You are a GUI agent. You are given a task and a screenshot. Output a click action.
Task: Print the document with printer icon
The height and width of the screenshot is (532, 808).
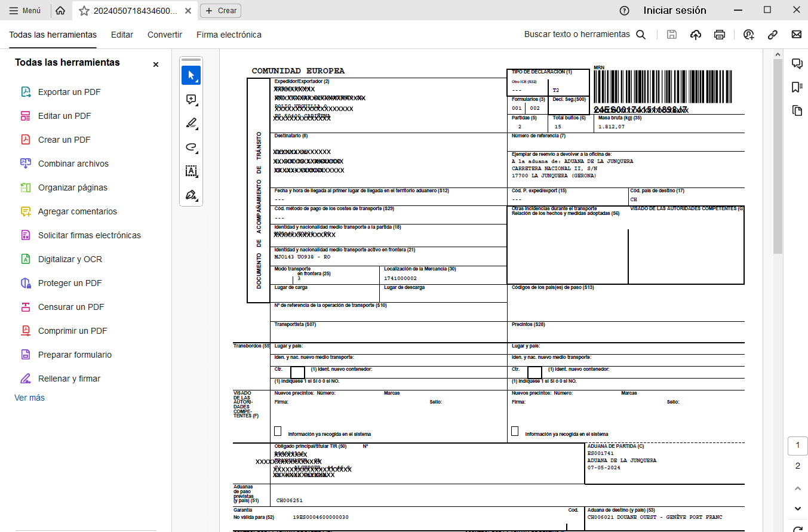click(720, 35)
